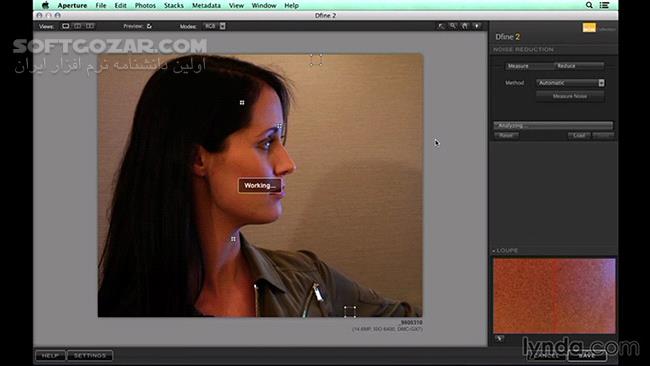Image resolution: width=650 pixels, height=366 pixels.
Task: Click the Save button
Action: [x=586, y=356]
